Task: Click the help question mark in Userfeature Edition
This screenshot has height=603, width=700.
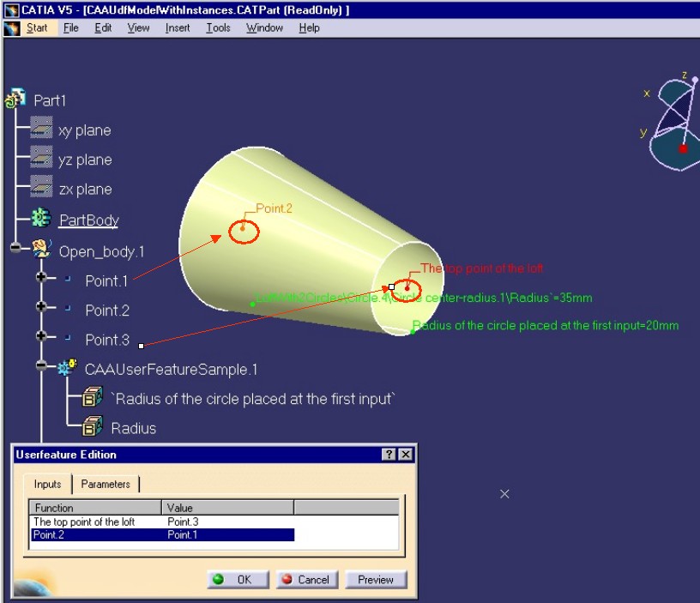Action: pyautogui.click(x=389, y=455)
